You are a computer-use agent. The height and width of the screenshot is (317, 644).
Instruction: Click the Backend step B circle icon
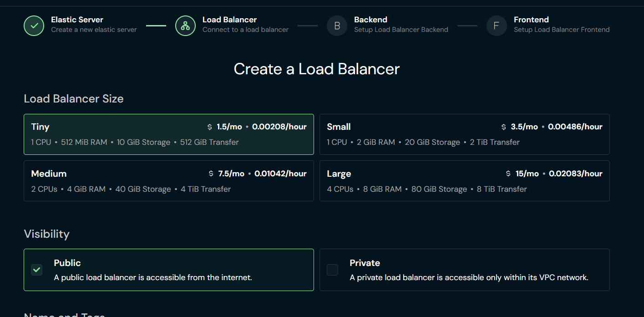click(x=337, y=26)
